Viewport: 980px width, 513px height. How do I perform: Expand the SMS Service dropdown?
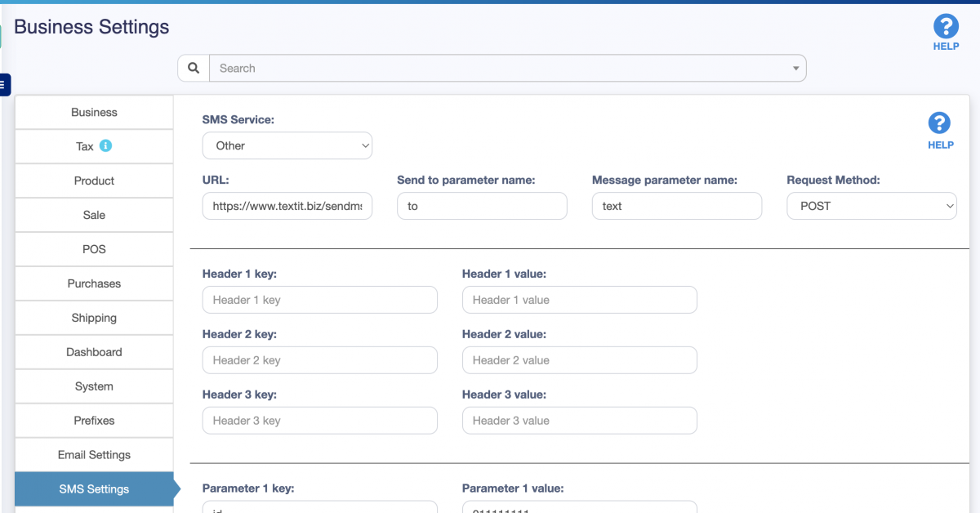(x=287, y=145)
